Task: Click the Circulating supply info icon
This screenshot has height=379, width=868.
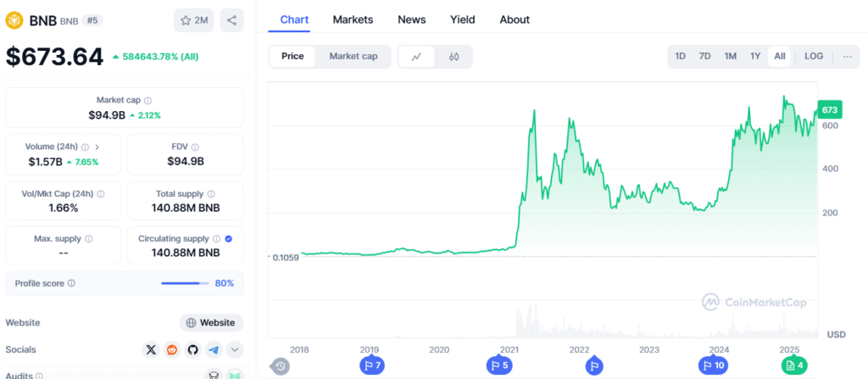Action: tap(216, 239)
